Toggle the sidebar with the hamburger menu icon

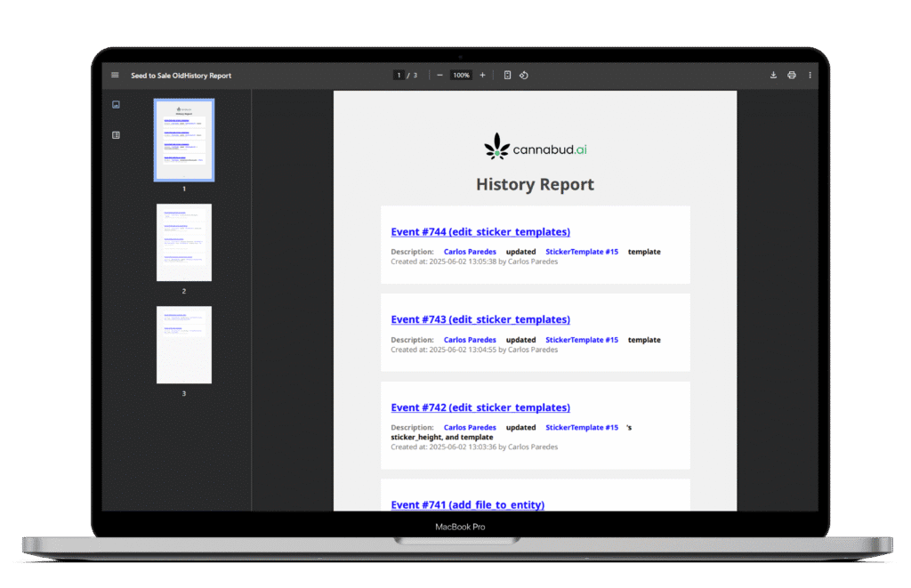click(x=115, y=76)
